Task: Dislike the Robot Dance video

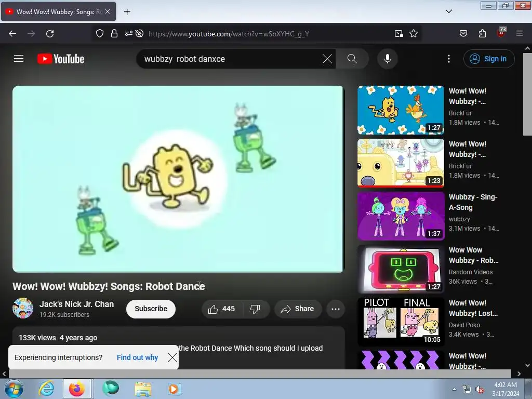Action: [255, 309]
